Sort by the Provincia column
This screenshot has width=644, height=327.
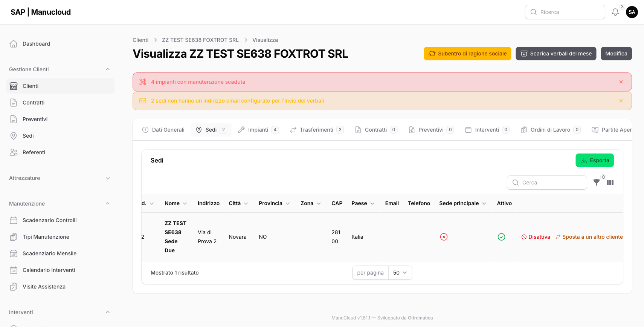point(274,203)
